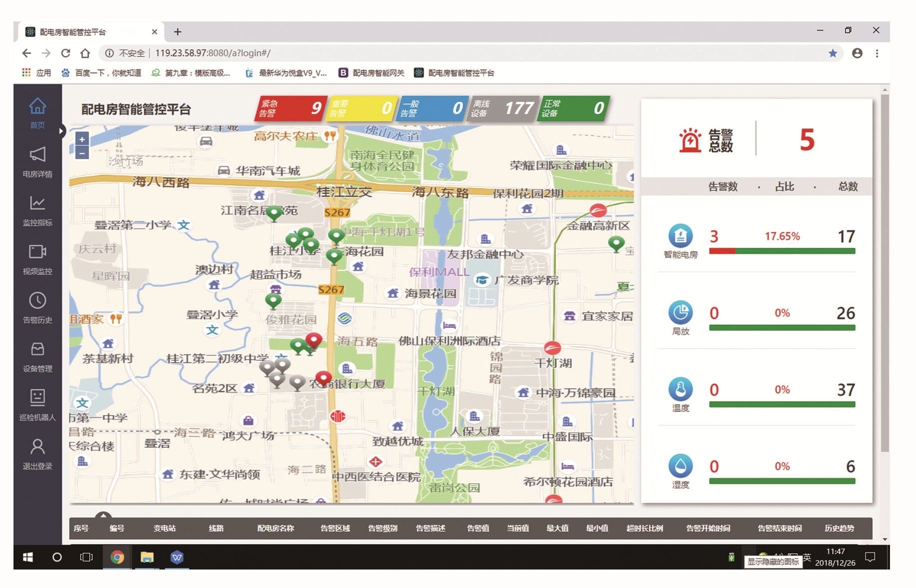This screenshot has height=588, width=916.
Task: Open 巡检机器人 robot icon in sidebar
Action: (x=37, y=397)
